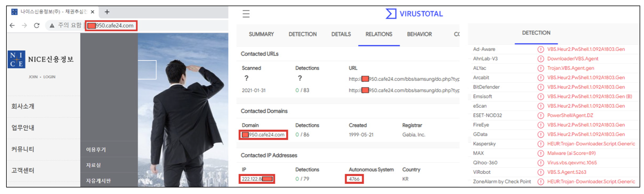The image size is (644, 194).
Task: Click the security warning triangle icon
Action: point(52,25)
